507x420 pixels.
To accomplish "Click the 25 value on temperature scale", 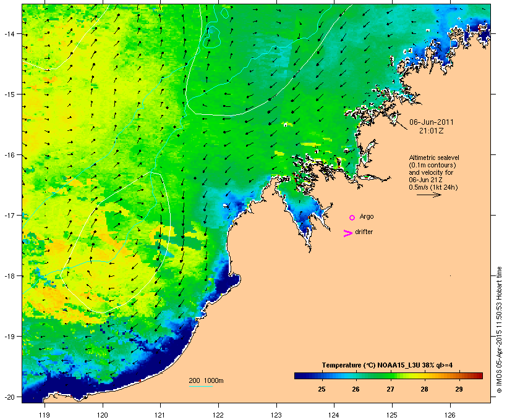I will click(322, 389).
